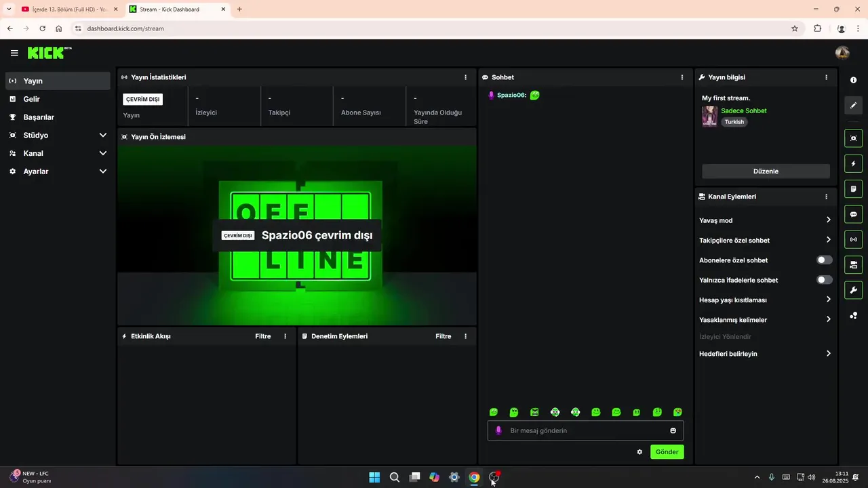Click the pencil edit icon in the right sidebar
The width and height of the screenshot is (868, 488).
point(853,105)
